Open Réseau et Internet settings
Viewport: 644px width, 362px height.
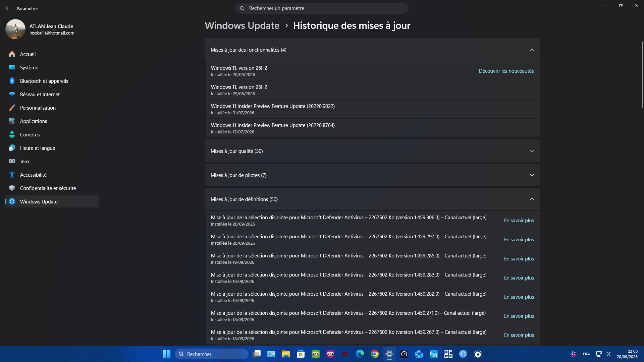coord(52,94)
